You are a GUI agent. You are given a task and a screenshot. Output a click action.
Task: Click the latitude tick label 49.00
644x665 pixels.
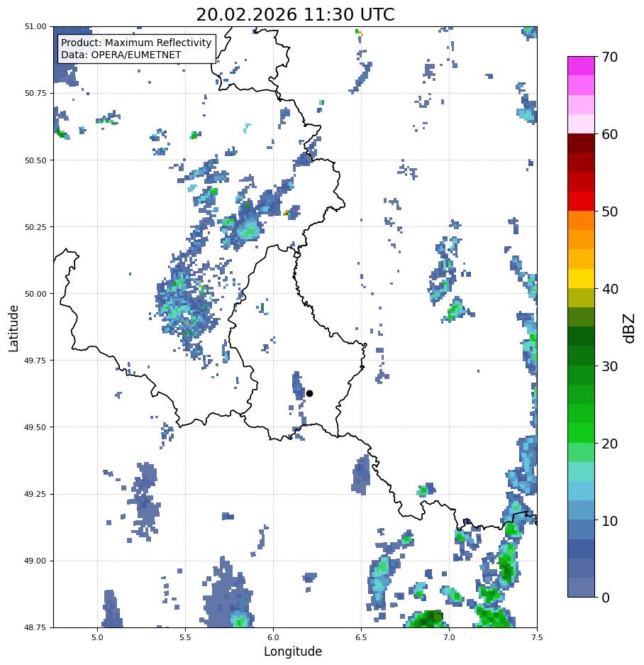(x=35, y=561)
